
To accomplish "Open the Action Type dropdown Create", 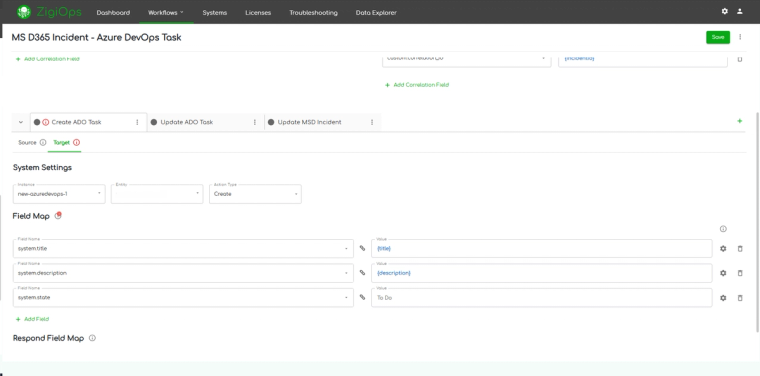I will click(255, 194).
